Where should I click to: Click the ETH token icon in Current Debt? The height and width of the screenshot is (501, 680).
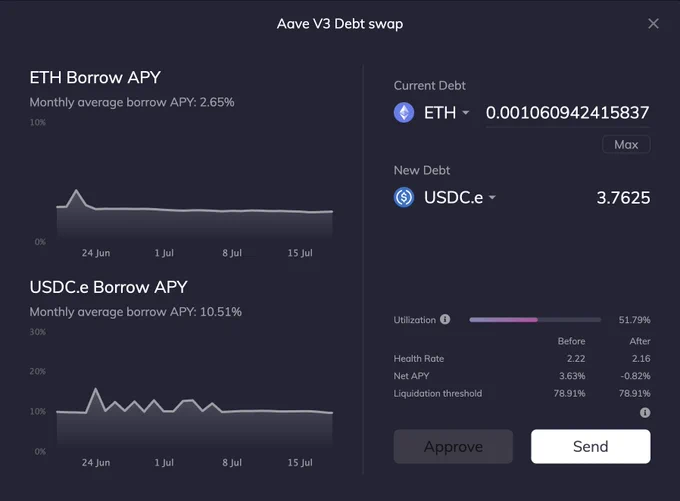(x=404, y=113)
